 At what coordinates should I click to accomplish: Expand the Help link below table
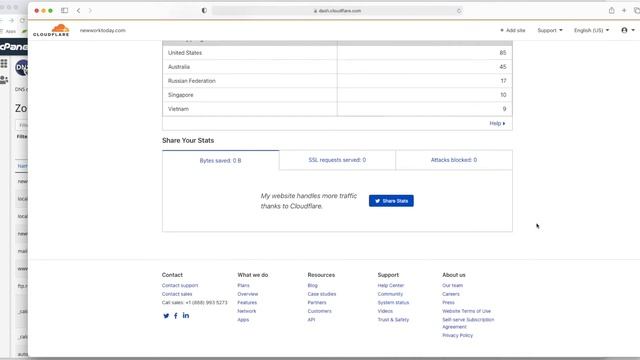pyautogui.click(x=497, y=123)
